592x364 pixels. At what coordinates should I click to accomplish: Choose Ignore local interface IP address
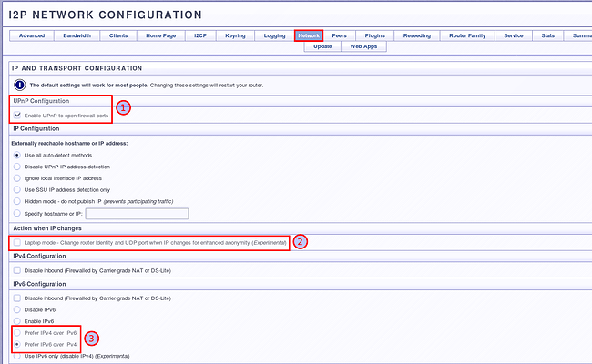(x=17, y=178)
